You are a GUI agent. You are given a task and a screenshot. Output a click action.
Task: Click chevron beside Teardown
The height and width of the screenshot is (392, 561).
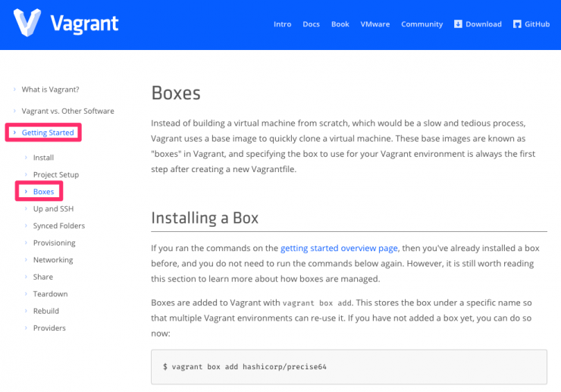pos(26,293)
